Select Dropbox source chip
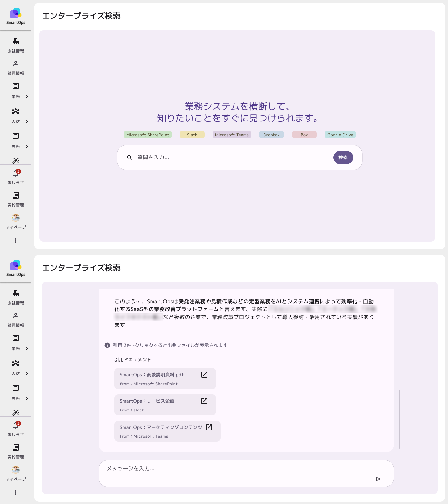448x504 pixels. (x=272, y=135)
